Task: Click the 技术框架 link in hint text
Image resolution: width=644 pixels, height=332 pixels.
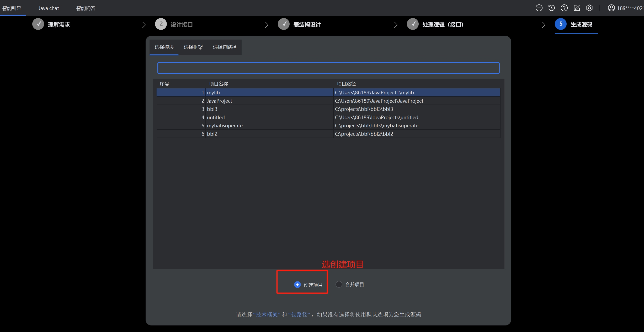Action: pyautogui.click(x=267, y=314)
